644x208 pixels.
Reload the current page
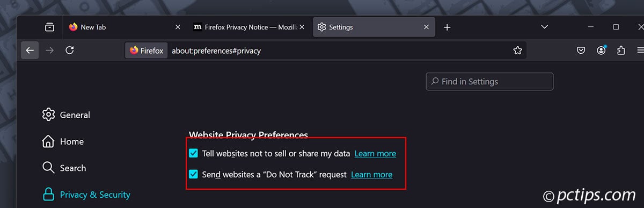(x=69, y=51)
